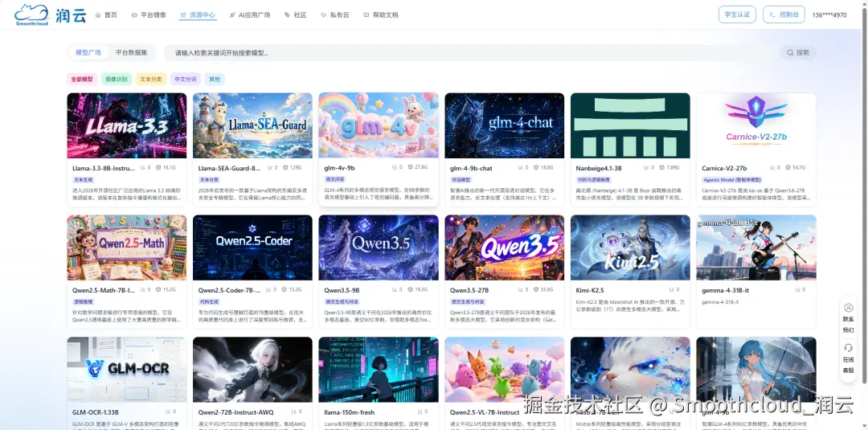Screen dimensions: 868x430
Task: Open the Llama-3.3 model cover image
Action: (x=127, y=125)
